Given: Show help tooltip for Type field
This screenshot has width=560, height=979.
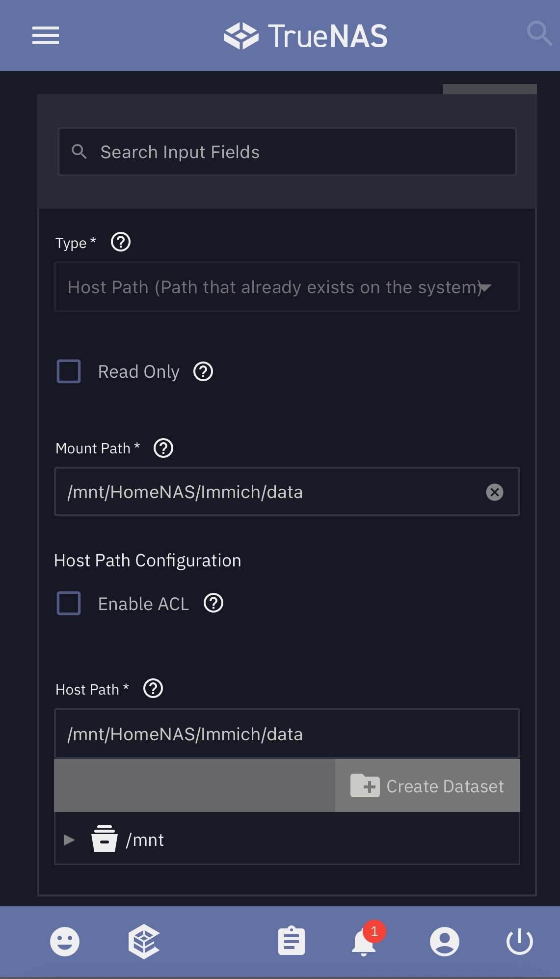Looking at the screenshot, I should click(121, 242).
